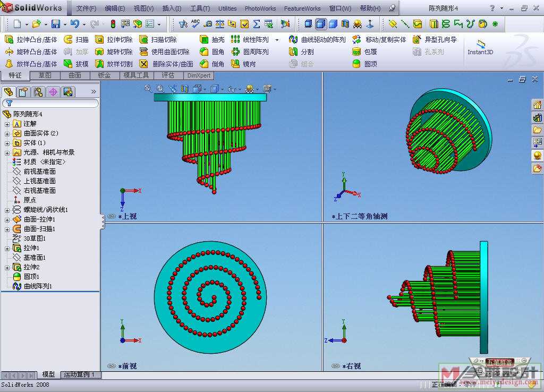
Task: Toggle section view in the top toolbar
Action: click(x=345, y=23)
